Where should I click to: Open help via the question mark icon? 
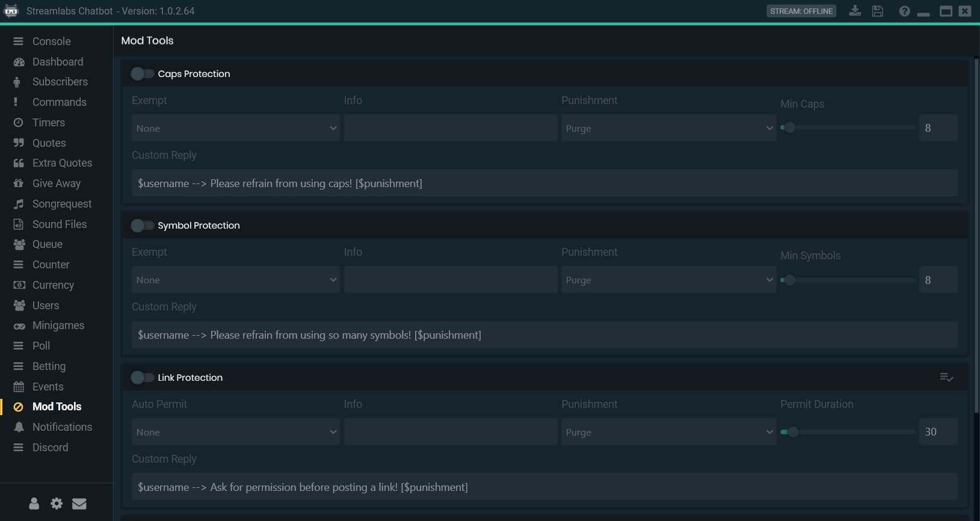pos(904,11)
